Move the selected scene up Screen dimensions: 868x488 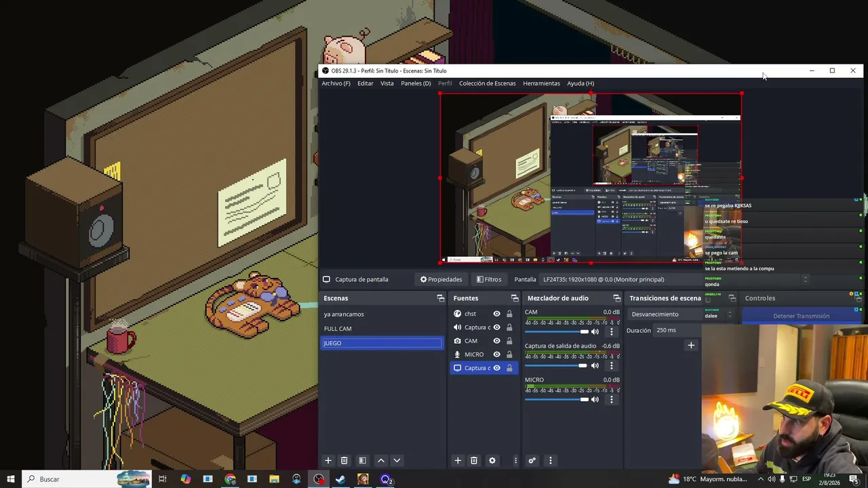(381, 460)
